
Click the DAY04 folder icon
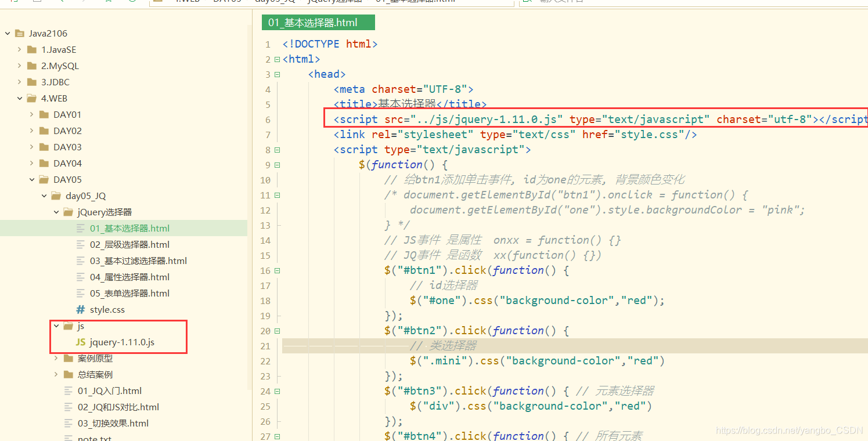click(44, 164)
